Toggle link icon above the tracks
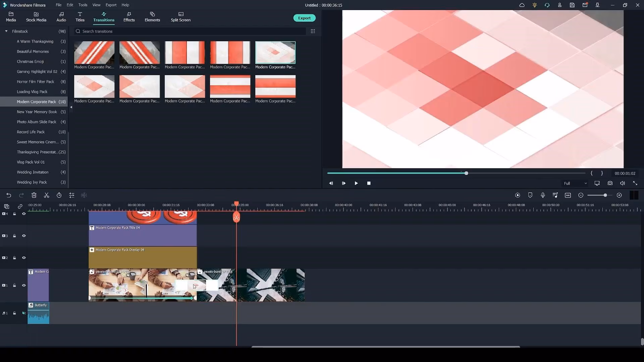This screenshot has height=362, width=644. (20, 206)
